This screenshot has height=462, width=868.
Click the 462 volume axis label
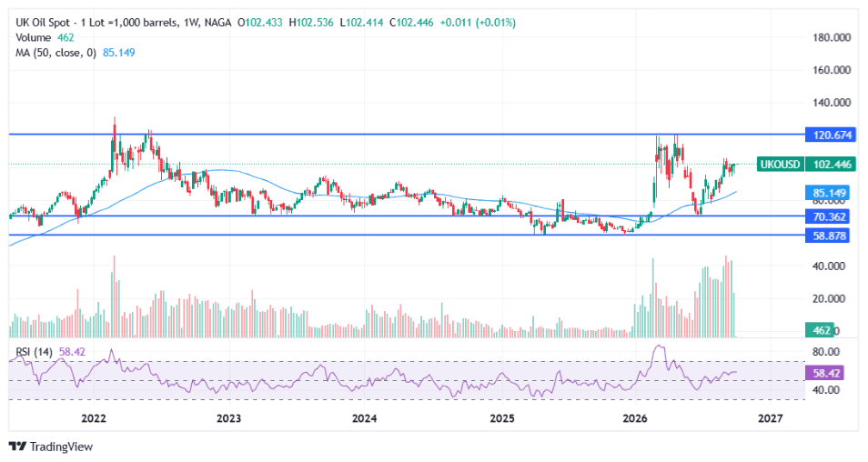tap(819, 330)
